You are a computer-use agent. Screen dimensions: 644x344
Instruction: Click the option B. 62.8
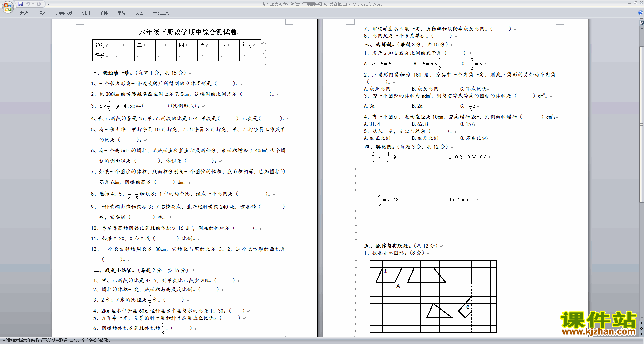420,124
